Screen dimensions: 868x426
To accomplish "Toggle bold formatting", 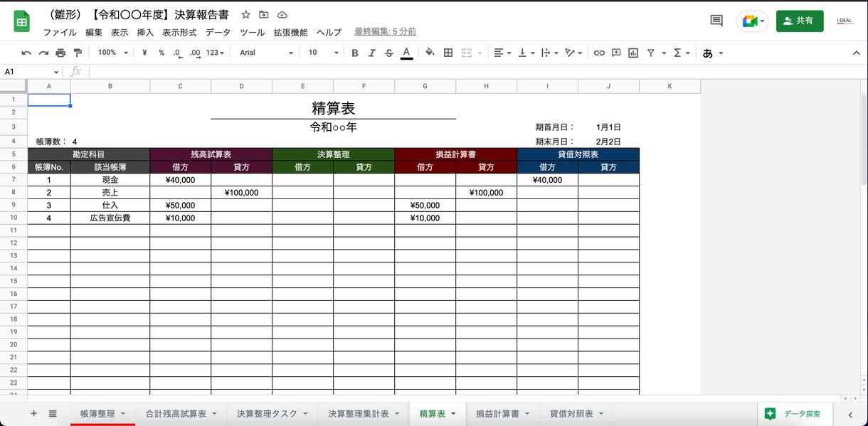I will click(354, 53).
